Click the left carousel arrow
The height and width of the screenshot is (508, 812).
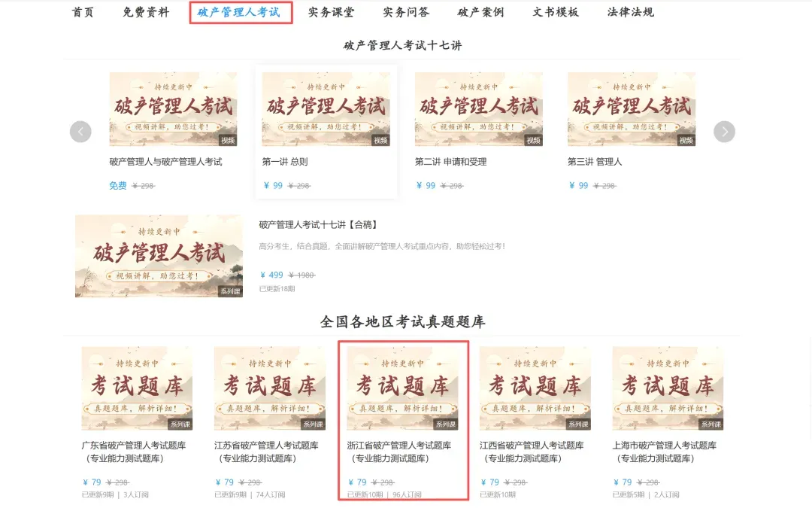[x=80, y=132]
